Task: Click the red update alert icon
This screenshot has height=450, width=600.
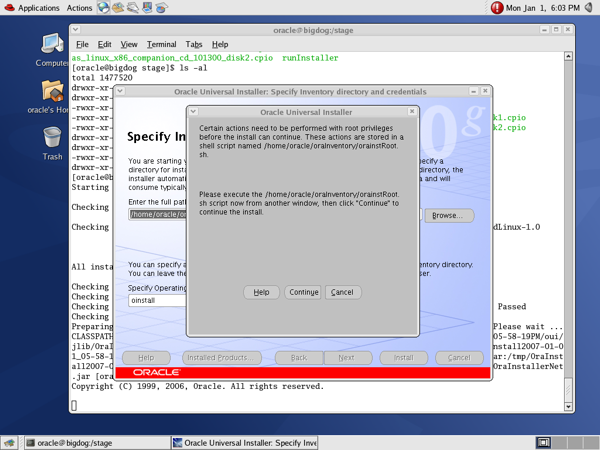Action: point(496,8)
